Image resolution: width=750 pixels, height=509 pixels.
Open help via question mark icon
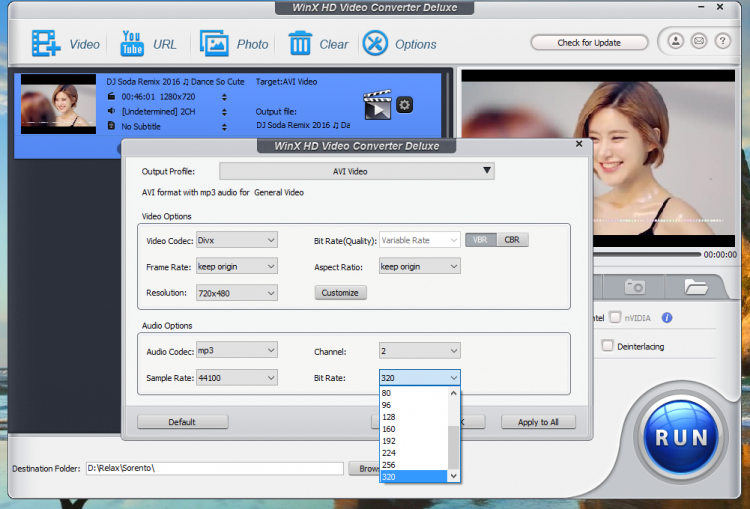click(722, 41)
